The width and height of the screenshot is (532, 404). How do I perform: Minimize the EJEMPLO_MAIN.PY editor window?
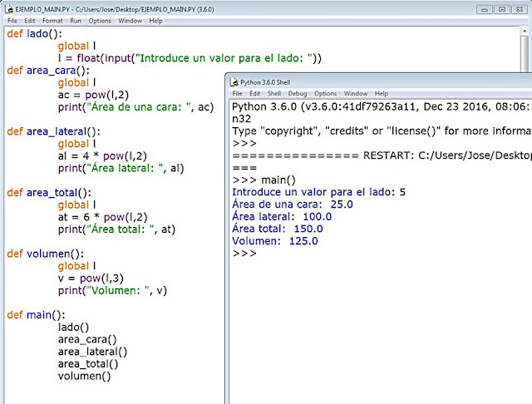(485, 9)
